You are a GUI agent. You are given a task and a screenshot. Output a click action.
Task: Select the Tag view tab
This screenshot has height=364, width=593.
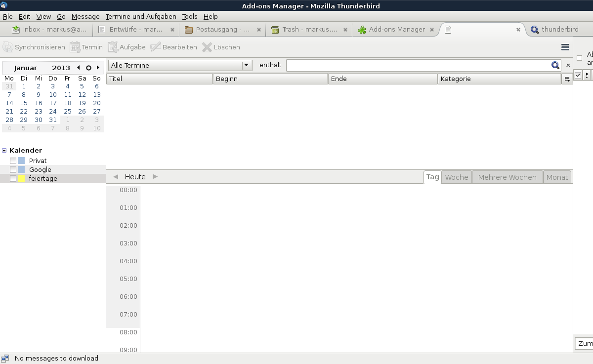point(433,177)
